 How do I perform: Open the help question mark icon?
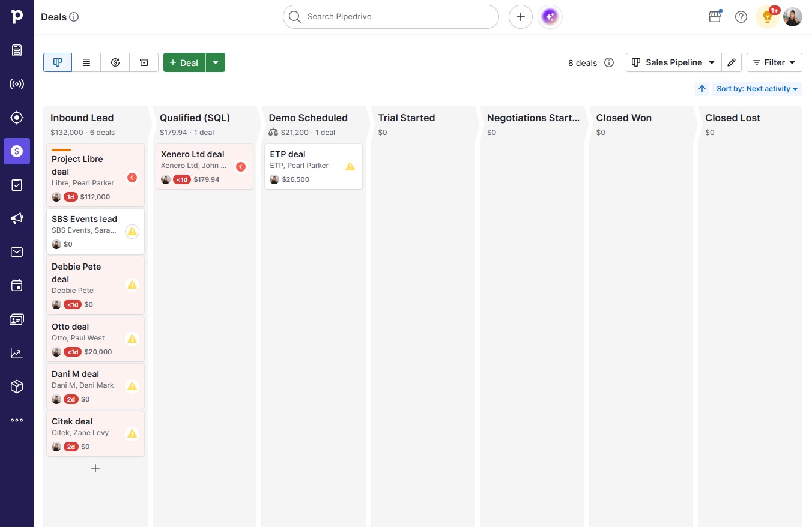pyautogui.click(x=741, y=17)
